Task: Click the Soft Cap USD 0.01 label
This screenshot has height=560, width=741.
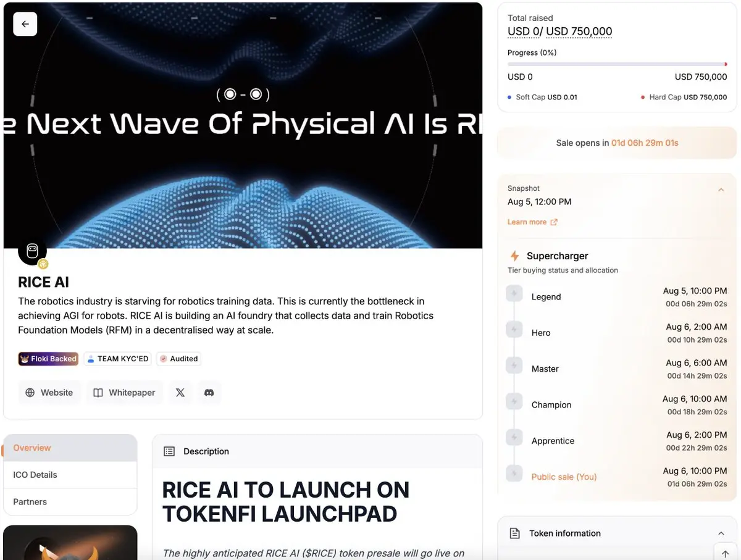Action: point(542,97)
